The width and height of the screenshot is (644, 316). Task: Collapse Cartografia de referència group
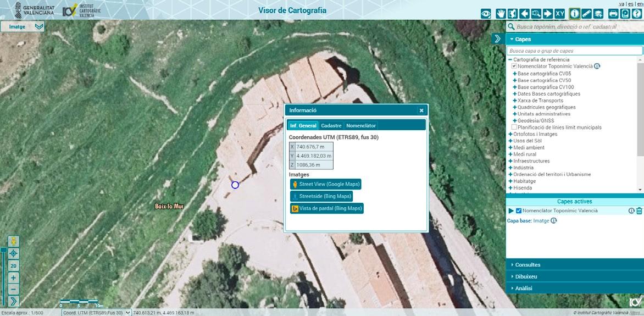(510, 59)
